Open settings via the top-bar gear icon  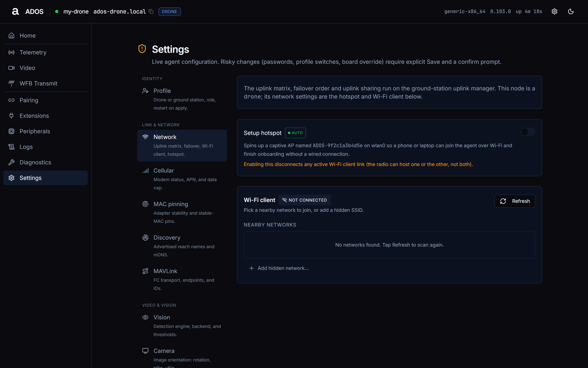[x=555, y=11]
